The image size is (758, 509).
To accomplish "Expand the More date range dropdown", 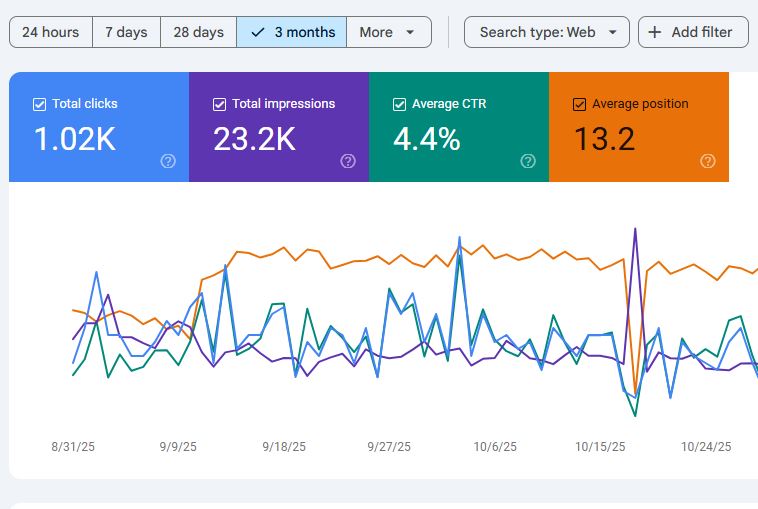I will coord(388,32).
